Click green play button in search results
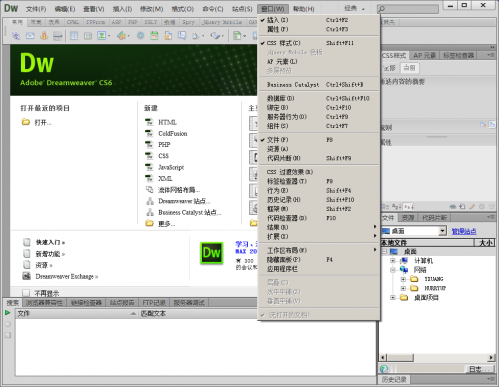499x387 pixels. click(7, 313)
